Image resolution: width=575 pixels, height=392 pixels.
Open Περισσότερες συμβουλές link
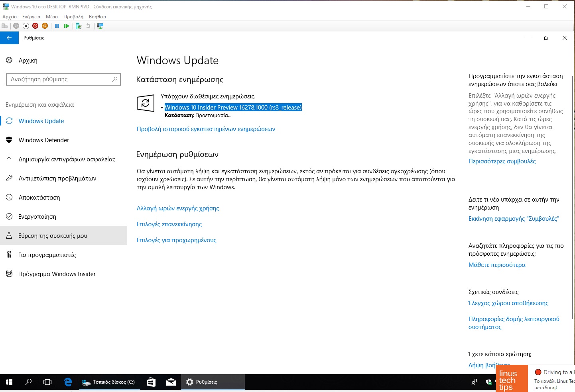[x=502, y=161]
